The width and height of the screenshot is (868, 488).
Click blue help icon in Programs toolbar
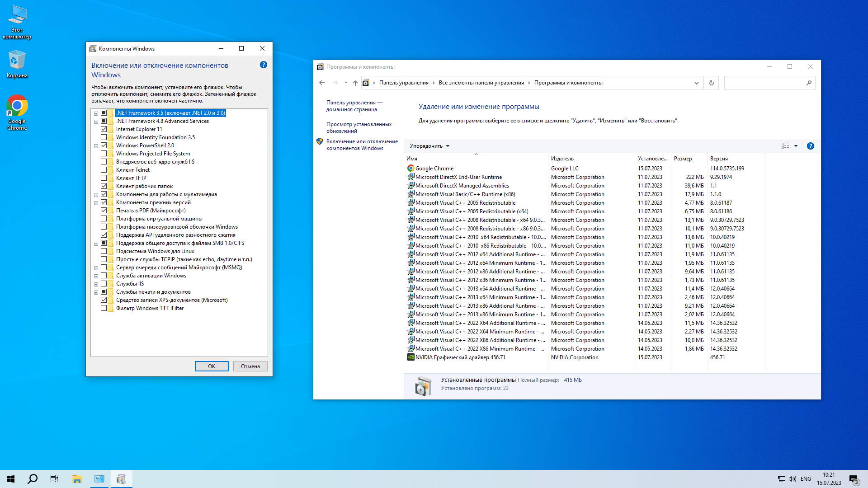[x=810, y=146]
